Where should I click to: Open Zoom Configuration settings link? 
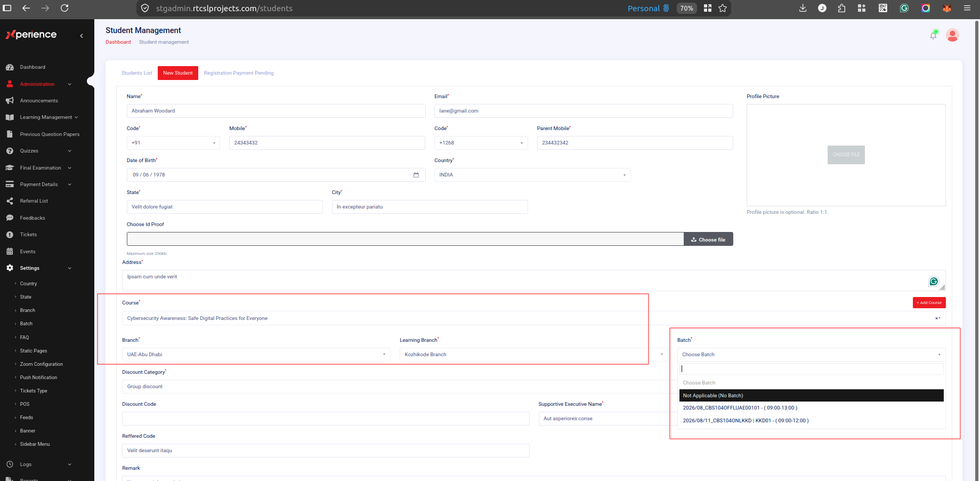(42, 364)
